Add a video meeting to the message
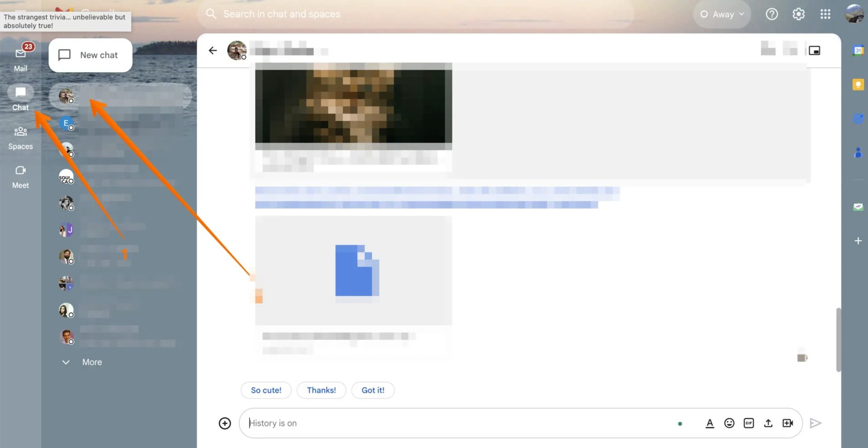Image resolution: width=868 pixels, height=448 pixels. (788, 423)
